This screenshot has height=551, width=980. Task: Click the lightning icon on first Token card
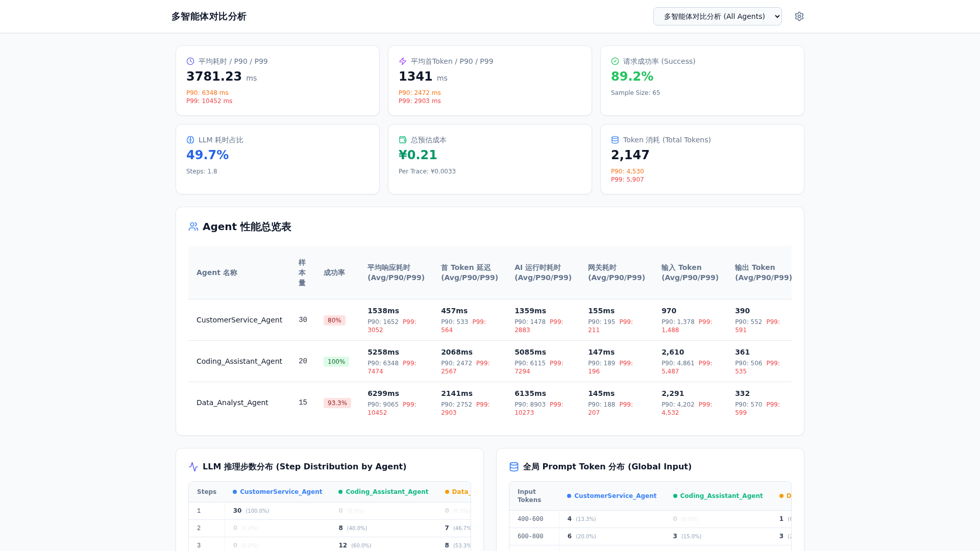tap(403, 61)
